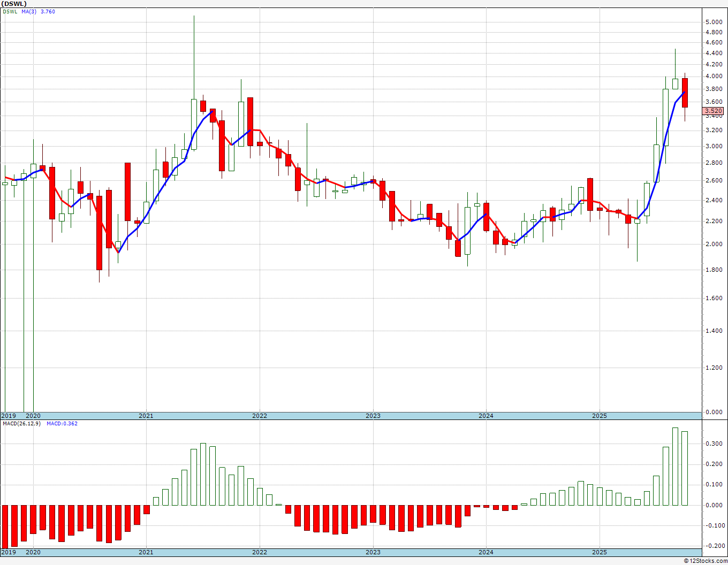Click the 2.600 price axis label
The height and width of the screenshot is (565, 728).
point(714,181)
